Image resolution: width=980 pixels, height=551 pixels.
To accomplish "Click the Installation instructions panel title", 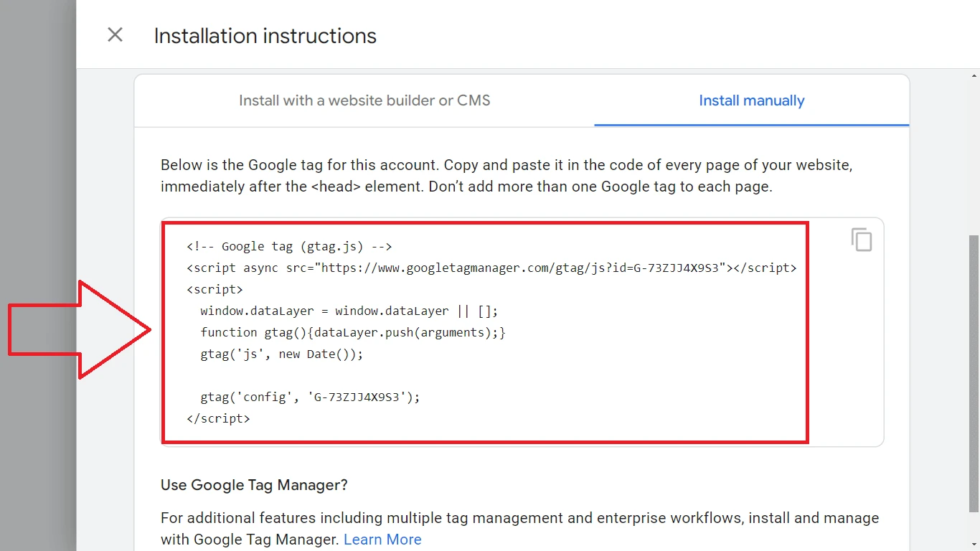I will click(265, 36).
